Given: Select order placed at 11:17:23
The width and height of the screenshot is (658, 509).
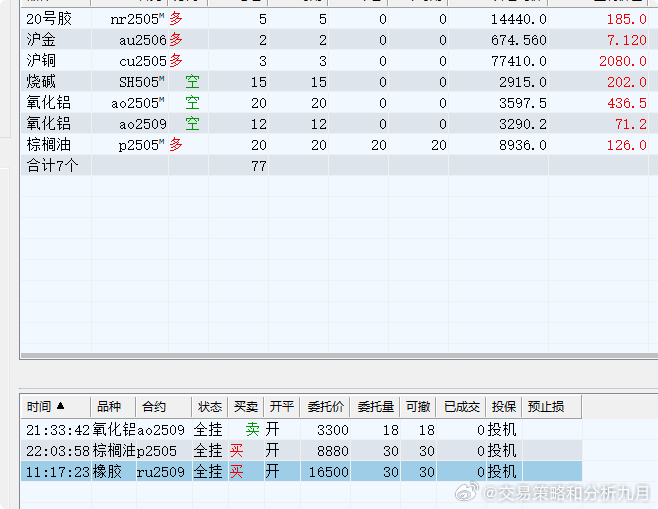Looking at the screenshot, I should click(x=58, y=472).
